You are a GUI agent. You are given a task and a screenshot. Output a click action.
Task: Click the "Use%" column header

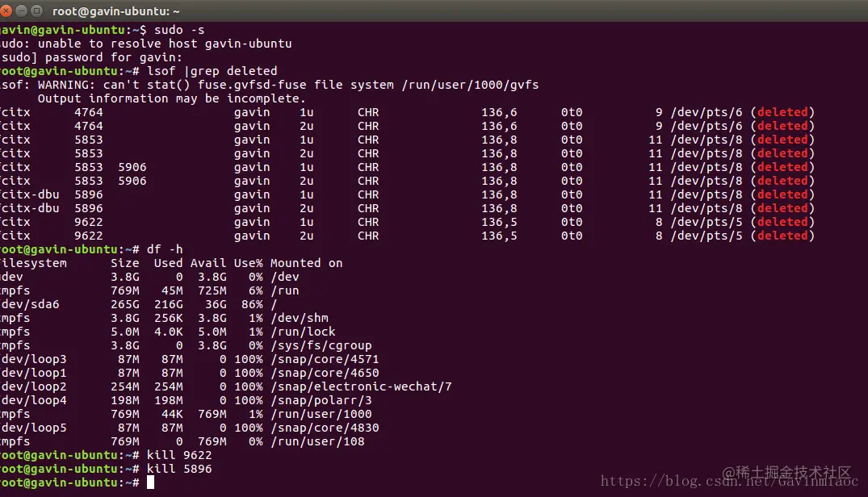(x=248, y=263)
